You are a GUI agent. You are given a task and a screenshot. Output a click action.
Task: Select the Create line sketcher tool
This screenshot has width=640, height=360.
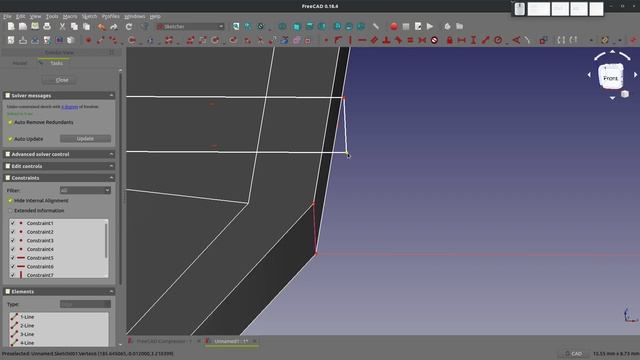[100, 40]
